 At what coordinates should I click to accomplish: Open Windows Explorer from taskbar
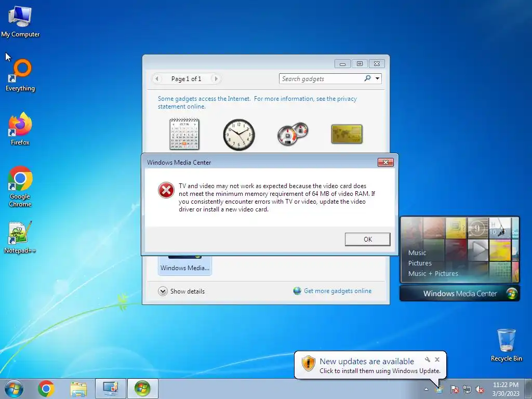click(x=78, y=389)
